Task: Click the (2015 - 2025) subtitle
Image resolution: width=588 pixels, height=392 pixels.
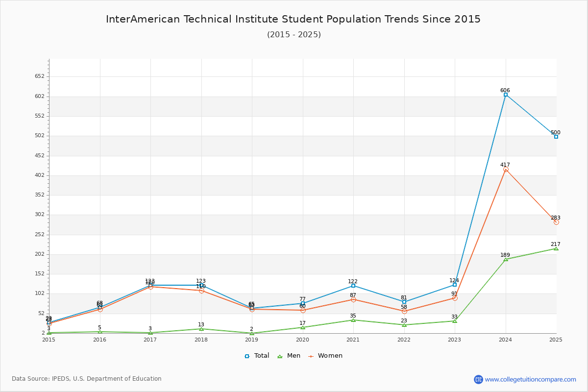Action: [x=294, y=34]
